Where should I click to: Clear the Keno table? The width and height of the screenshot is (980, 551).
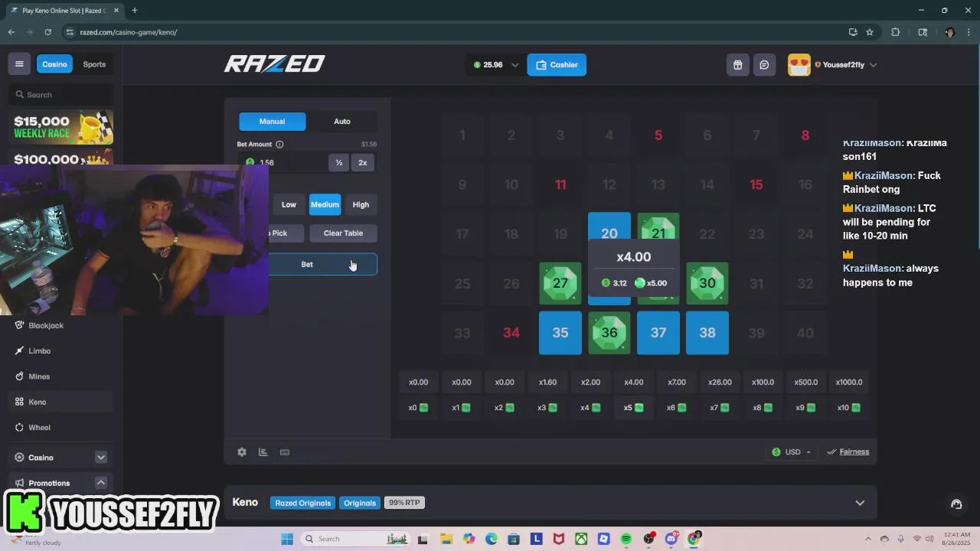(343, 233)
